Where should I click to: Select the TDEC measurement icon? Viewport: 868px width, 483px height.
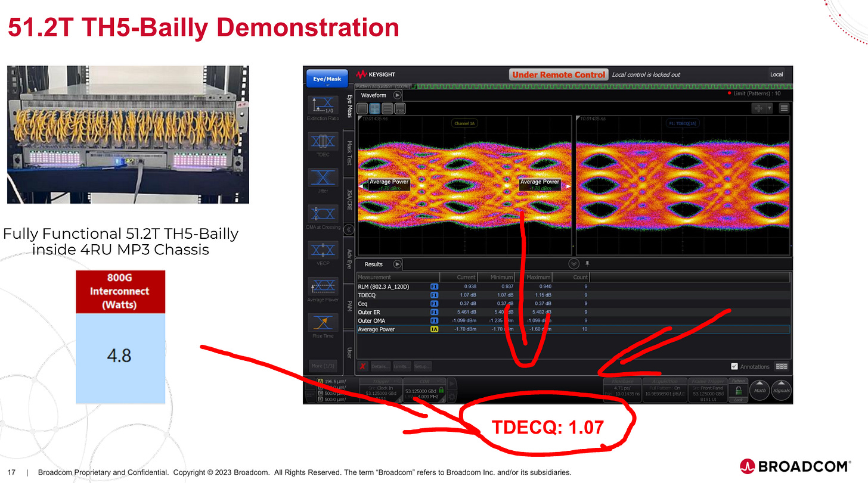point(323,142)
